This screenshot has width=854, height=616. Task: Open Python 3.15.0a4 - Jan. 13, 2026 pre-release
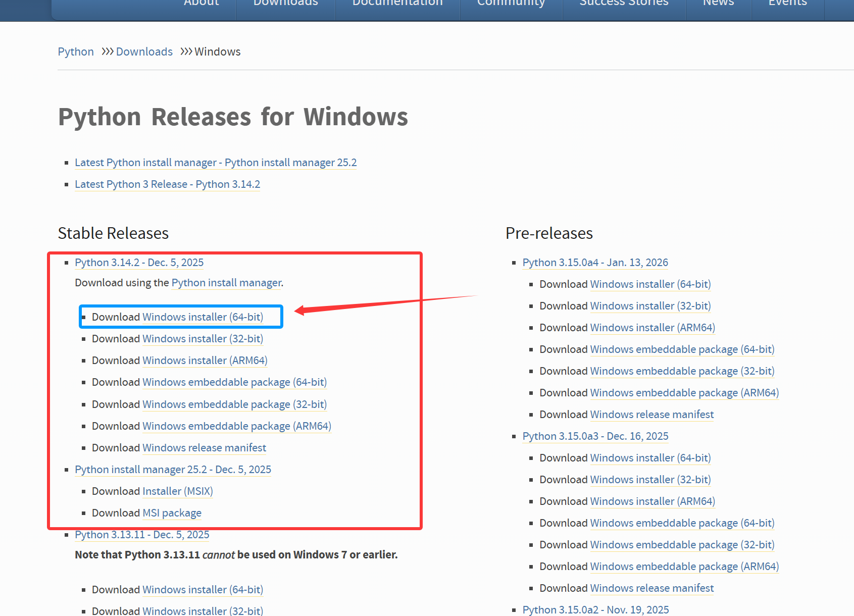point(595,263)
